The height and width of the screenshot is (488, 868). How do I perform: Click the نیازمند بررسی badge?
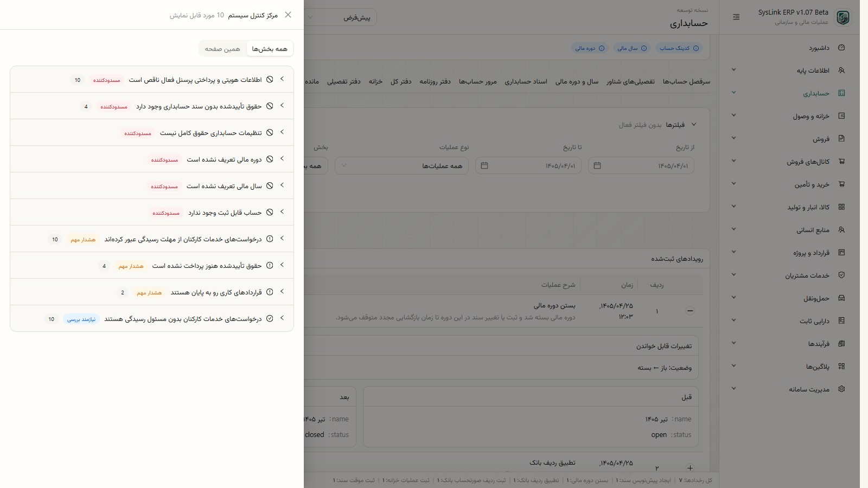pyautogui.click(x=81, y=319)
